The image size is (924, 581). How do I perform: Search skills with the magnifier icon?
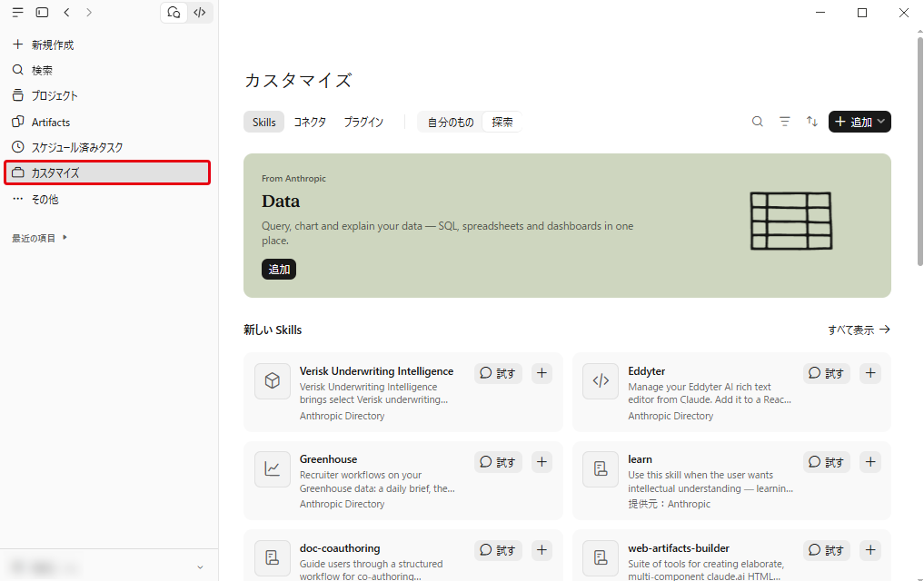(x=757, y=122)
